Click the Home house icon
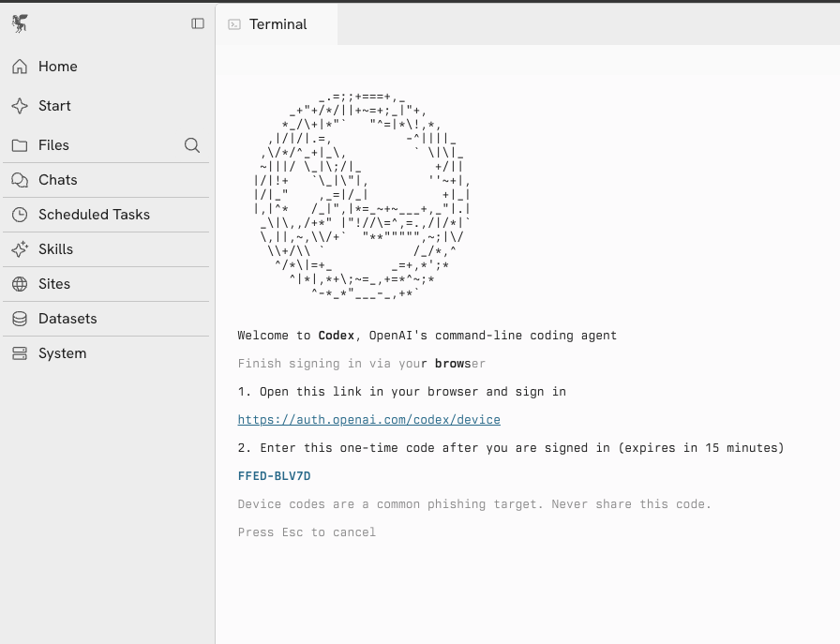Screen dimensions: 840x644 click(20, 67)
